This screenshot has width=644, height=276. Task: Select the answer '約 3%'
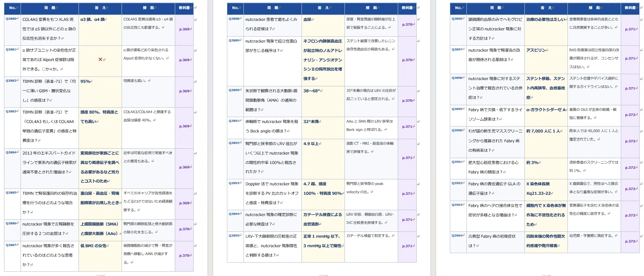(533, 162)
